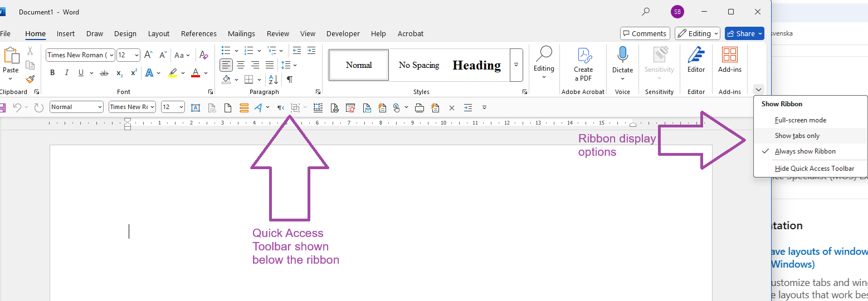Click the text box icon in Quick Access Toolbar
This screenshot has height=301, width=868.
pyautogui.click(x=196, y=107)
